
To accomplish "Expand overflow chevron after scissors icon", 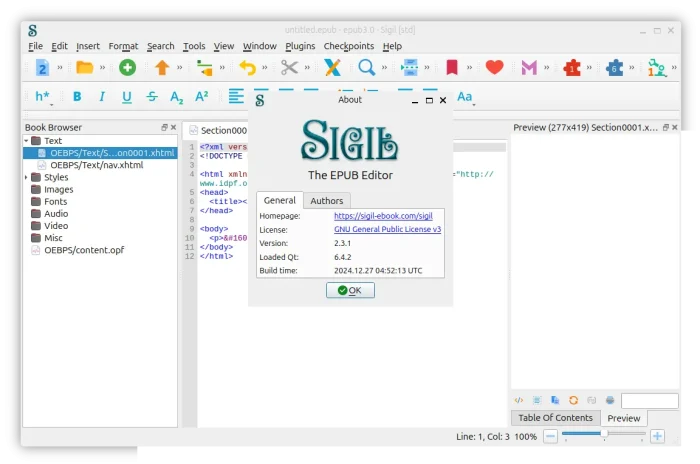I will pos(307,68).
